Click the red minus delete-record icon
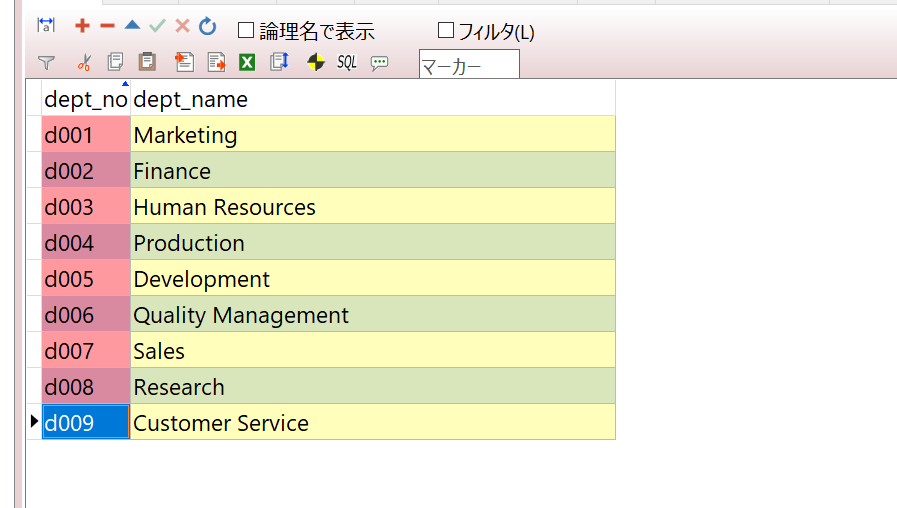 pyautogui.click(x=108, y=26)
